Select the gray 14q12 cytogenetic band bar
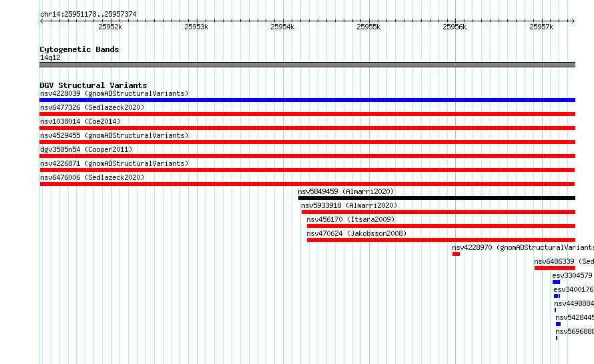Screen dimensions: 594x364 307,65
